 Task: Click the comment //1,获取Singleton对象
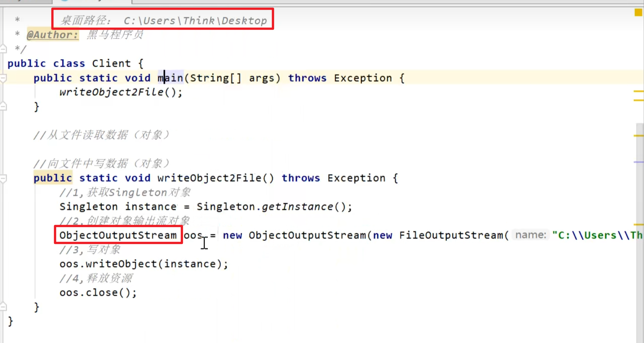click(125, 192)
